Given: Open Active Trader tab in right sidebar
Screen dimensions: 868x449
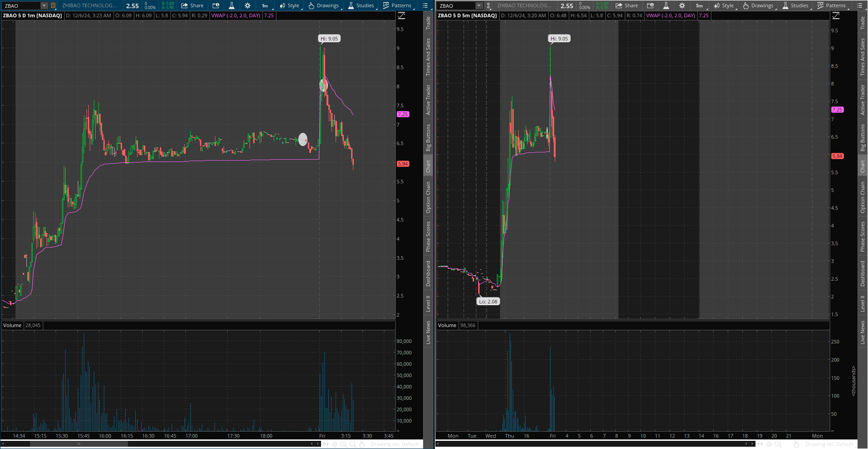Looking at the screenshot, I should click(863, 100).
